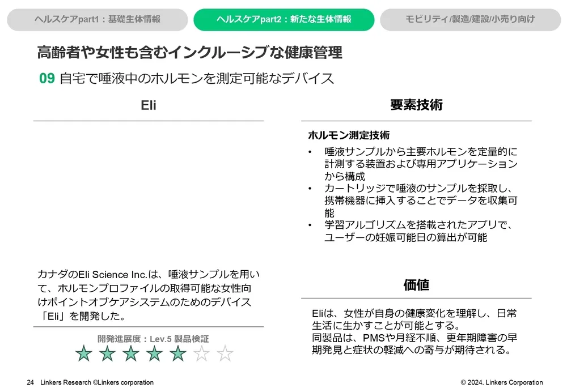The height and width of the screenshot is (392, 567).
Task: Select the fifth filled green star
Action: click(178, 353)
